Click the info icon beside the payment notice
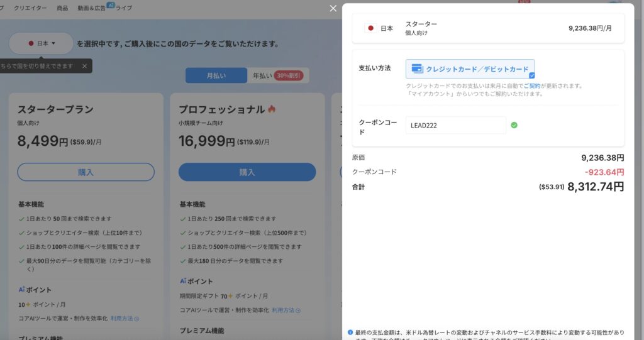Screen dimensions: 644x340 (350, 332)
